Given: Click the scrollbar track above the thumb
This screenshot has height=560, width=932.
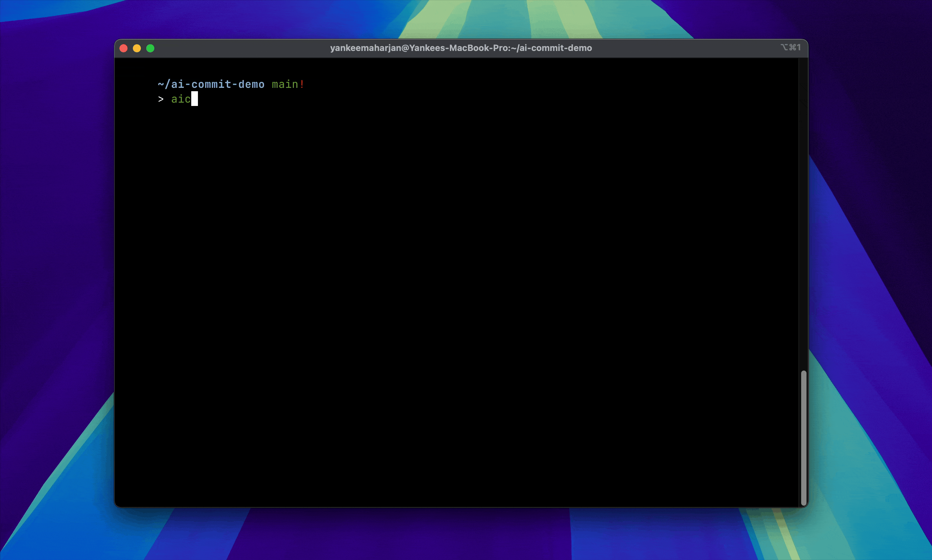Looking at the screenshot, I should 804,211.
